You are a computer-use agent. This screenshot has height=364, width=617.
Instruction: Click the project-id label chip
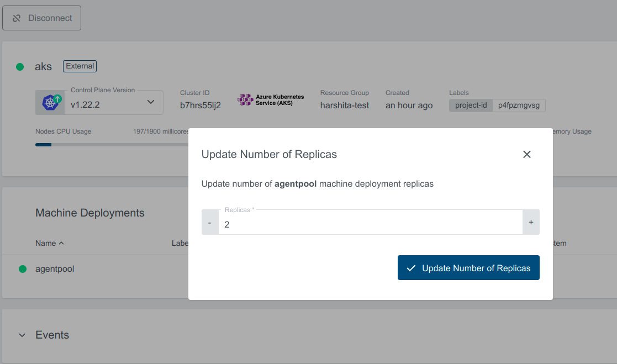click(471, 105)
